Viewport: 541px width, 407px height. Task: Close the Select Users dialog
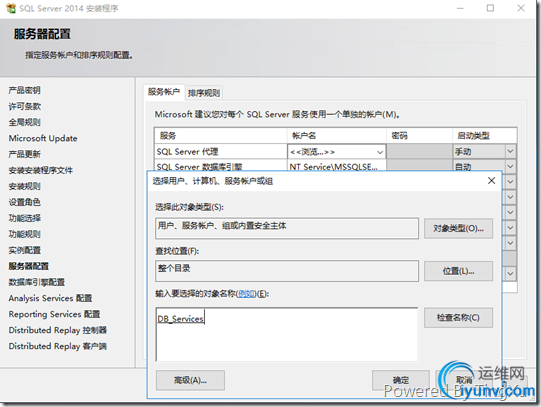491,180
